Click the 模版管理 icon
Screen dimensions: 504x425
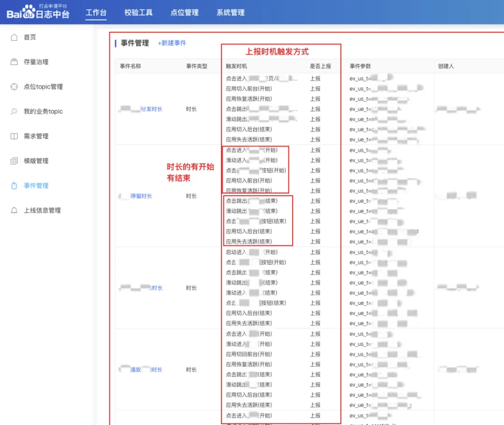14,161
